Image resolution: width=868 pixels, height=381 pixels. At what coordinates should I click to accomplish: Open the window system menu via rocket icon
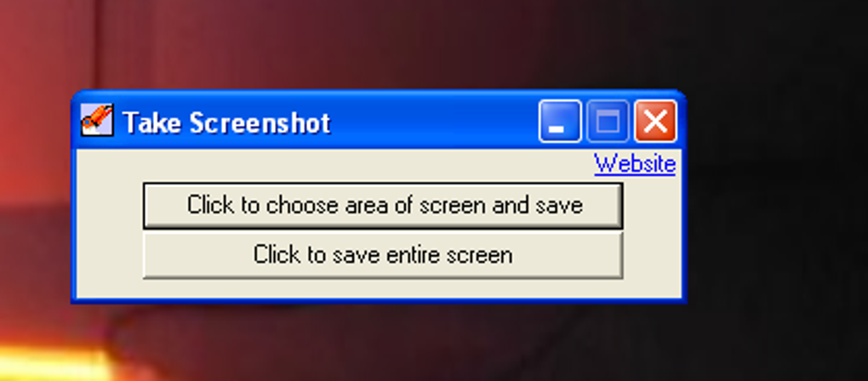point(97,120)
